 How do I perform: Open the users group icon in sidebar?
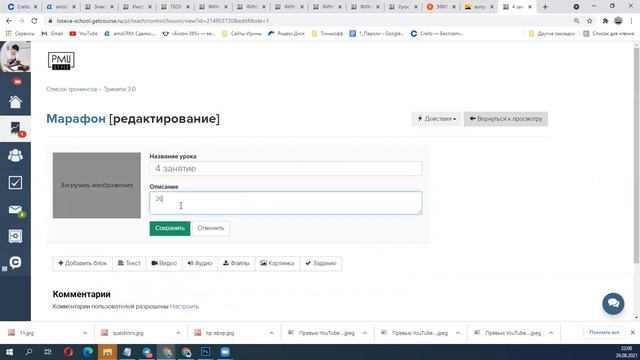(15, 155)
